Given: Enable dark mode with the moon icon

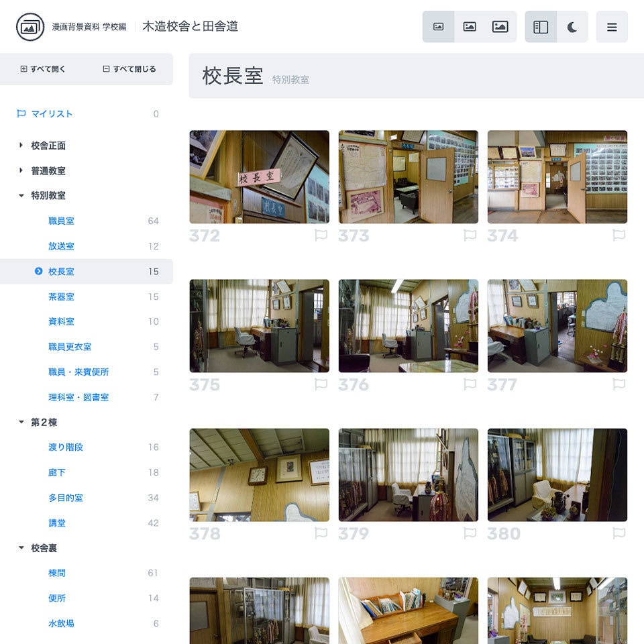Looking at the screenshot, I should (573, 27).
